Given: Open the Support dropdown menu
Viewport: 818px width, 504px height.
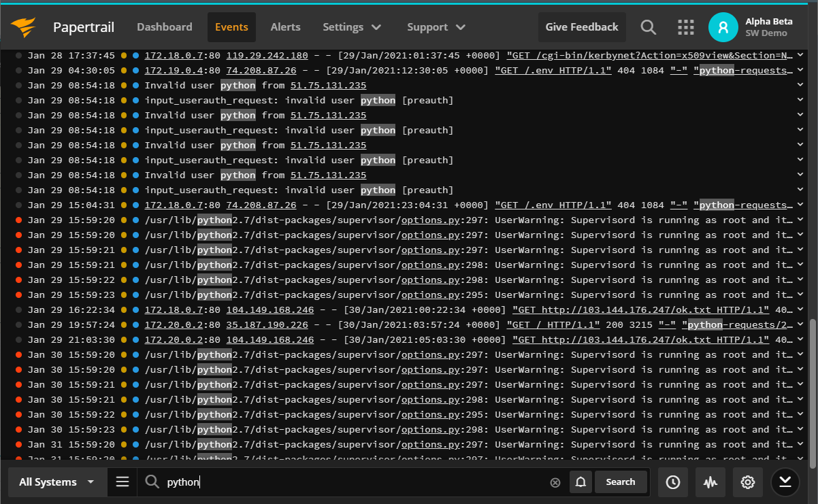Looking at the screenshot, I should pyautogui.click(x=436, y=27).
